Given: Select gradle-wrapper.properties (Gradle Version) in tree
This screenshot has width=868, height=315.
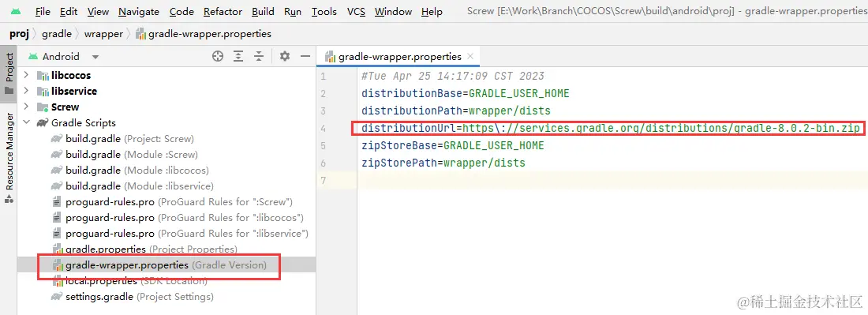Looking at the screenshot, I should (x=166, y=265).
